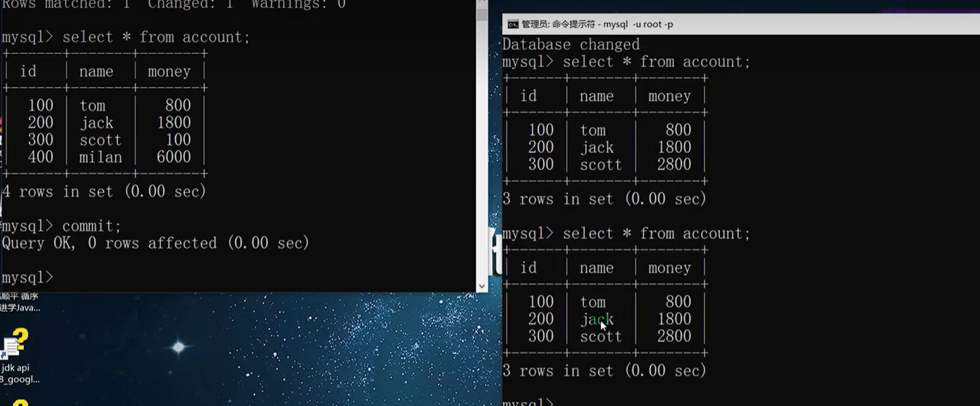Image resolution: width=980 pixels, height=406 pixels.
Task: Click 'jack' in the left terminal table
Action: (x=97, y=123)
